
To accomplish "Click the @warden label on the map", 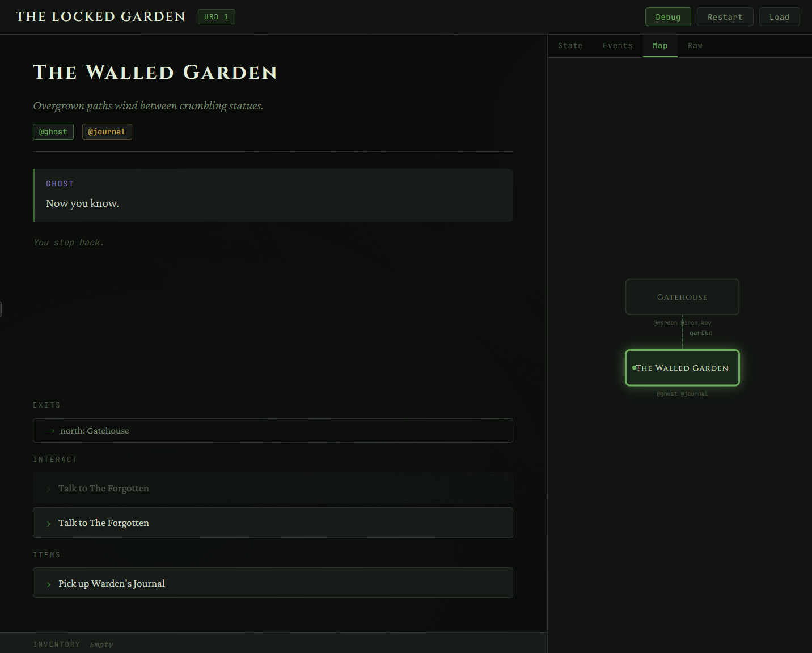I will click(x=665, y=323).
